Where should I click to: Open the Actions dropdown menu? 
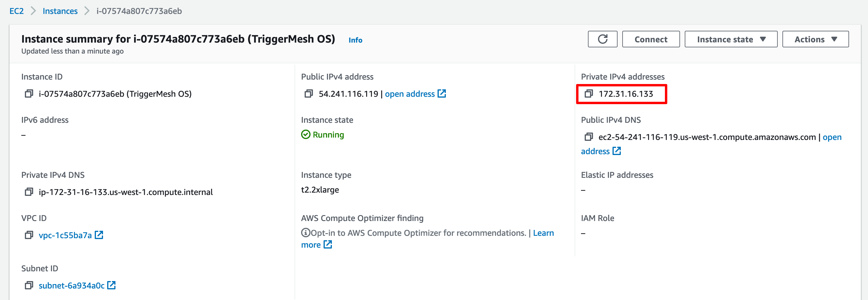(815, 39)
